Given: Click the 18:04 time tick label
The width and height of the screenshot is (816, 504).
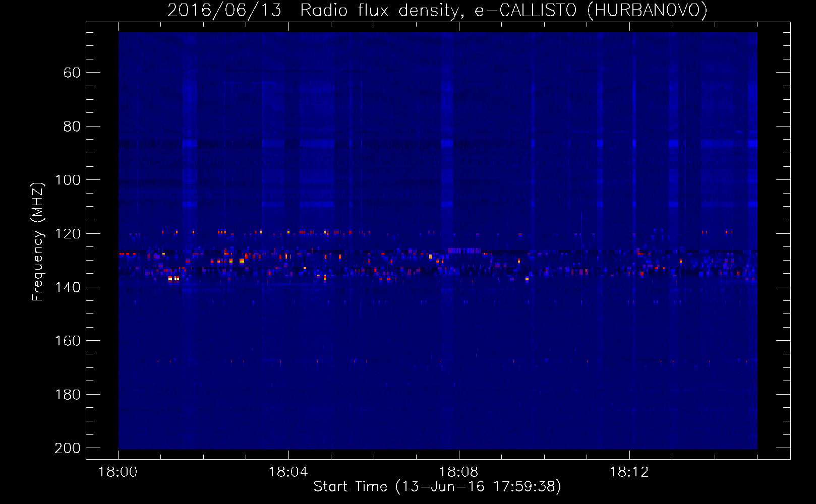Looking at the screenshot, I should click(288, 472).
